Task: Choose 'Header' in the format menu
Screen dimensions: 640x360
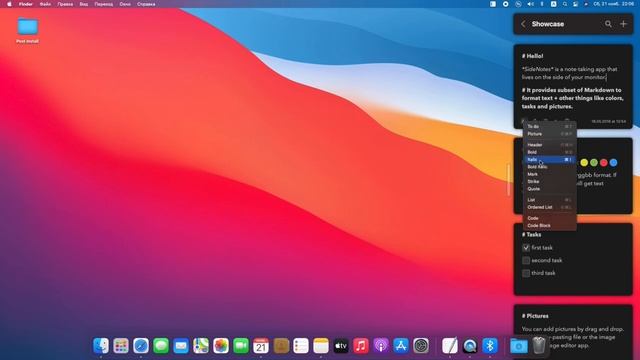Action: pyautogui.click(x=549, y=145)
